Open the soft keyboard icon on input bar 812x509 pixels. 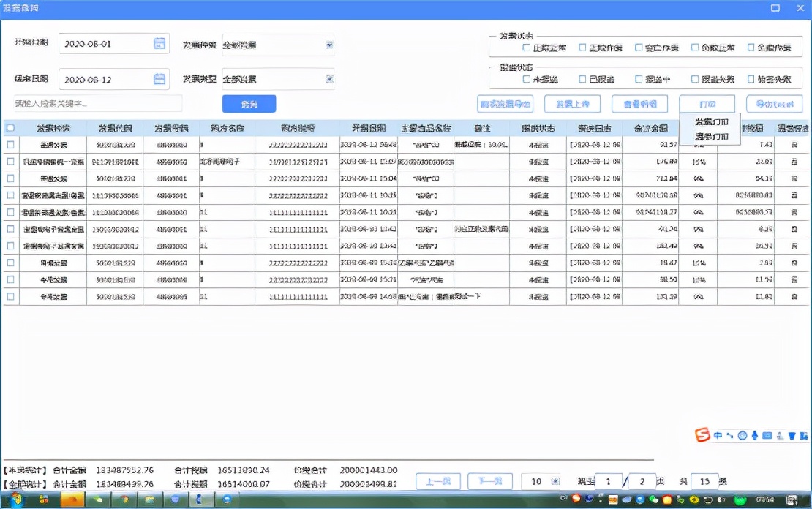click(767, 435)
